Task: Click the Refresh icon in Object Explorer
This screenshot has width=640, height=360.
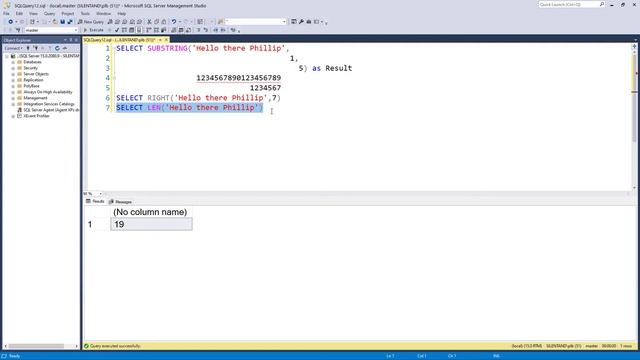Action: [57, 48]
